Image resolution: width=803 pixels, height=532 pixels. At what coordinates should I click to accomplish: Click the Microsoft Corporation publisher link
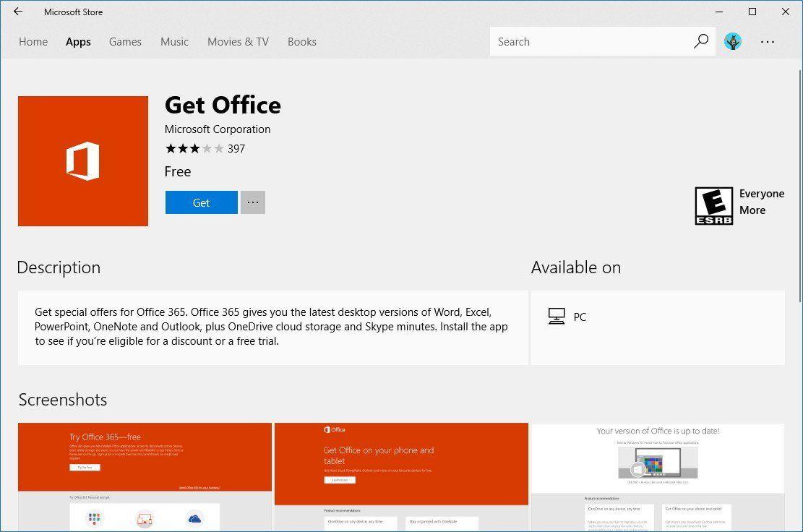coord(218,129)
